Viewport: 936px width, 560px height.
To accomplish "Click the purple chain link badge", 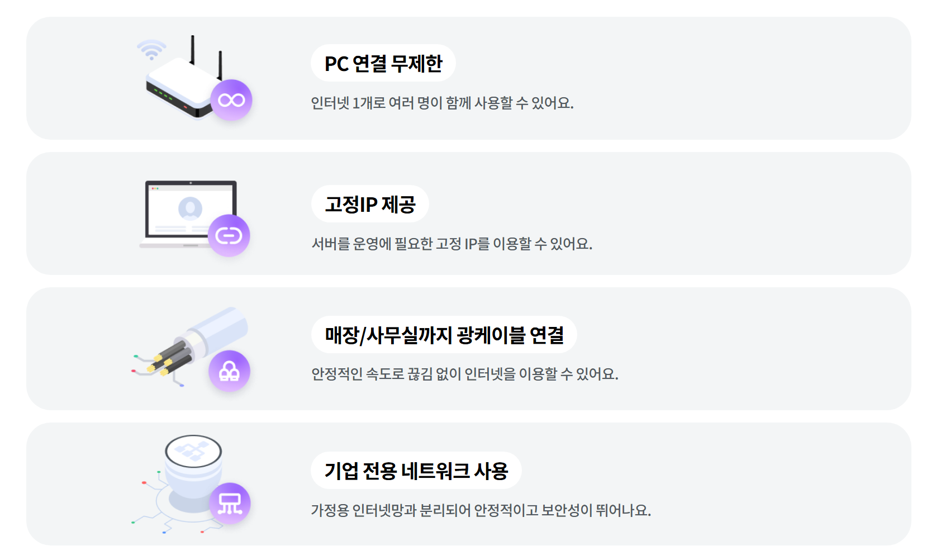I will point(229,236).
